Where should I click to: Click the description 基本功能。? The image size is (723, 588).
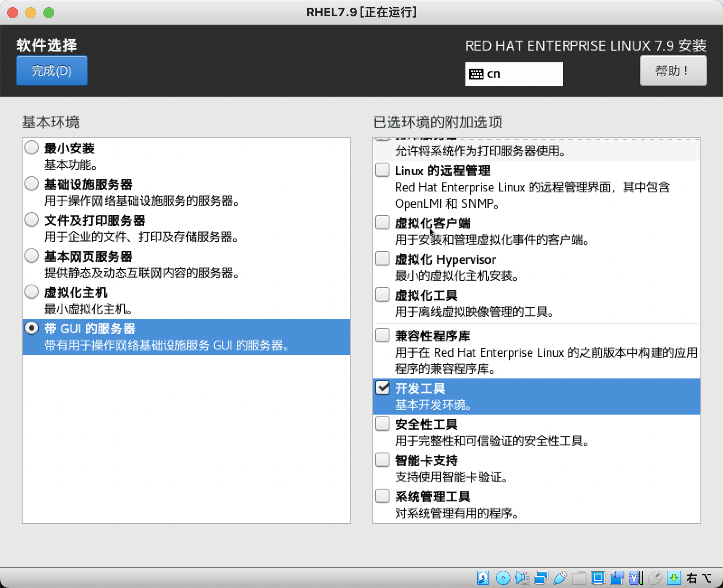tap(70, 165)
